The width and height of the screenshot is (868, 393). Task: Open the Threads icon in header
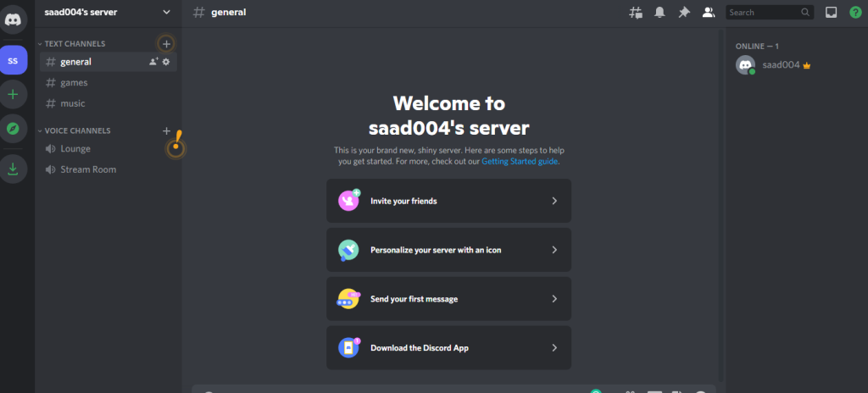pyautogui.click(x=636, y=12)
